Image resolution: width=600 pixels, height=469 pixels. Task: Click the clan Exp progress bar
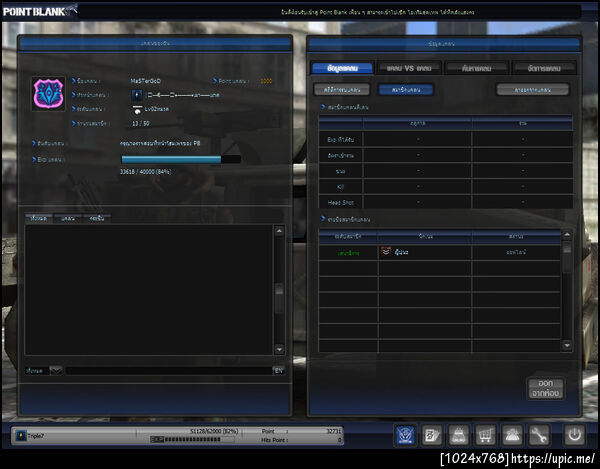point(181,159)
